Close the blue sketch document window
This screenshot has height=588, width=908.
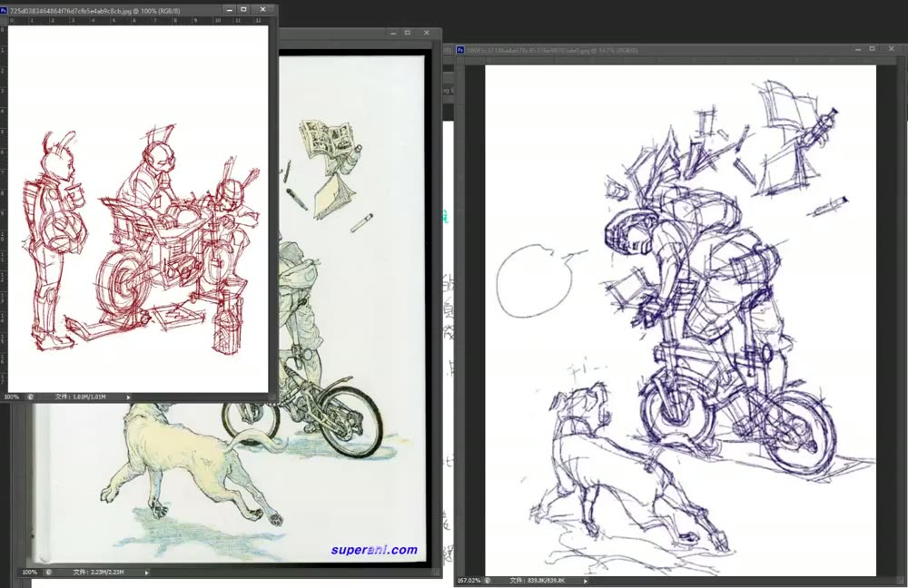(892, 49)
